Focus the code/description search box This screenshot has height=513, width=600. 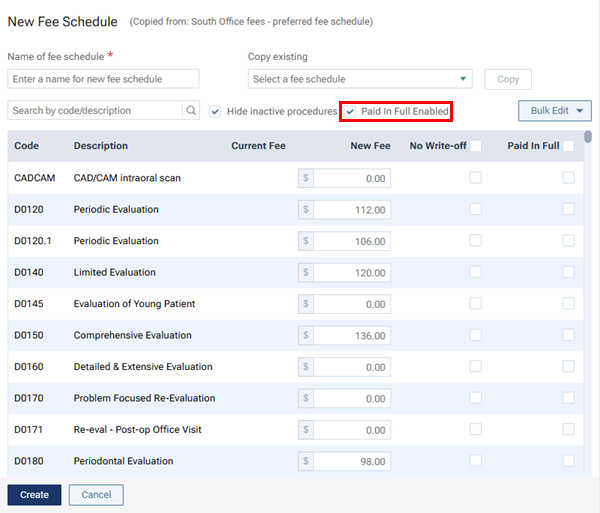point(95,111)
